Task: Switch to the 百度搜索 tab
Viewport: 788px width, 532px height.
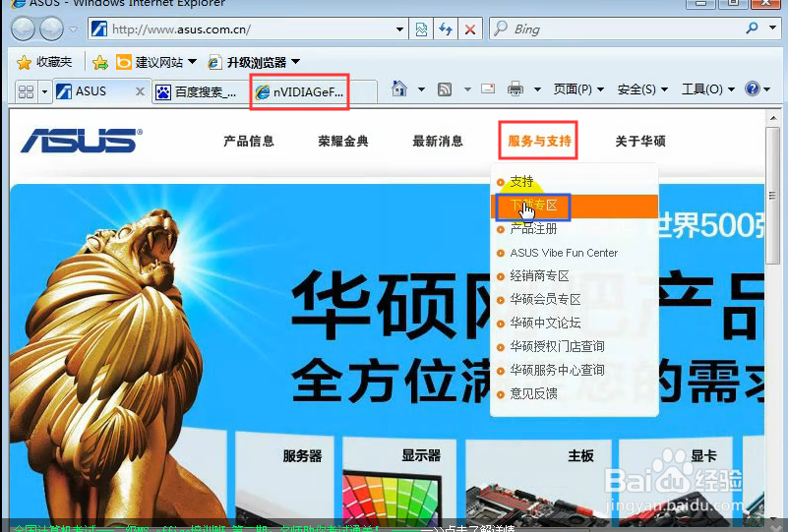Action: coord(201,91)
